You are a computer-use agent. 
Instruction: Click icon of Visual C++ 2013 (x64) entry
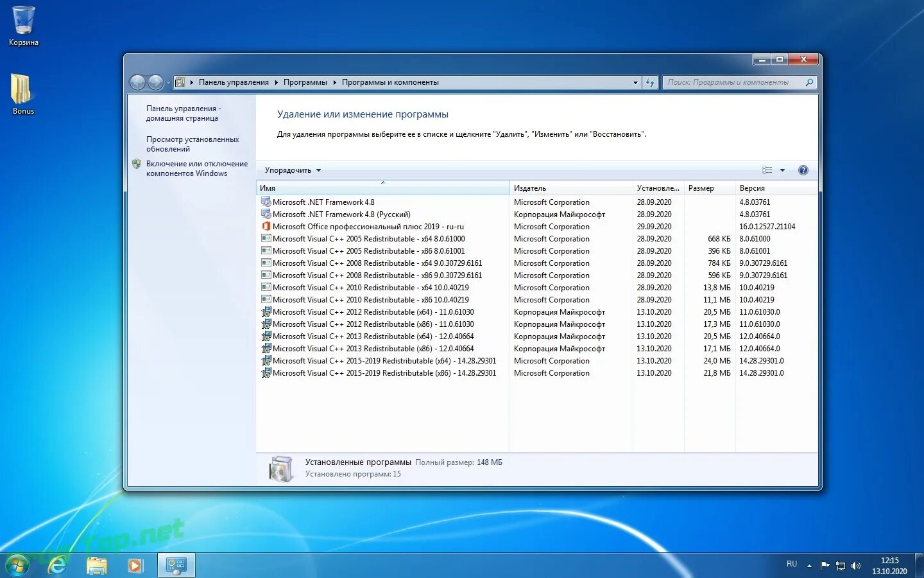[266, 337]
